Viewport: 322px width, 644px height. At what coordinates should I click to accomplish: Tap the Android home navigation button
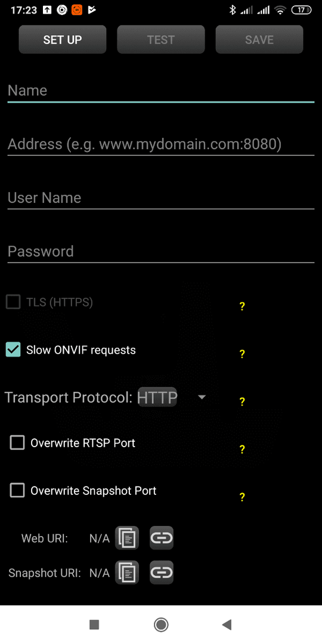161,625
